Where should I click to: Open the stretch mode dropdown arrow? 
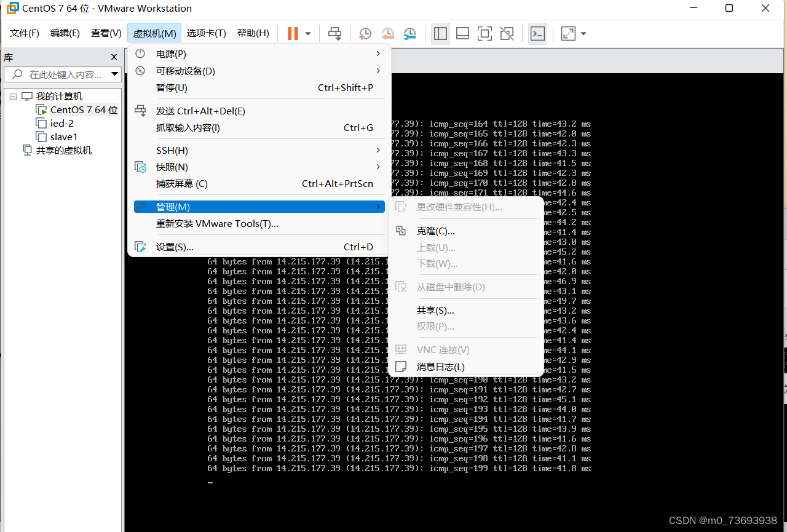click(x=582, y=33)
